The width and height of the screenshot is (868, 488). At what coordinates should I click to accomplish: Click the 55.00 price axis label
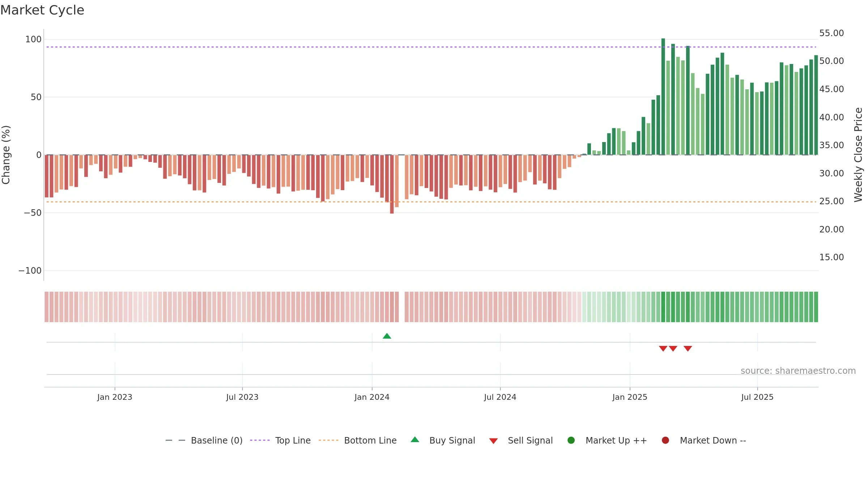point(831,33)
